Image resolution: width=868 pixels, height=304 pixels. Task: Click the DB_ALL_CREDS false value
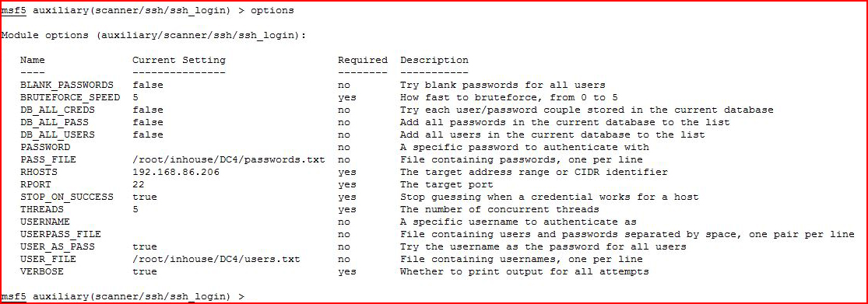148,110
